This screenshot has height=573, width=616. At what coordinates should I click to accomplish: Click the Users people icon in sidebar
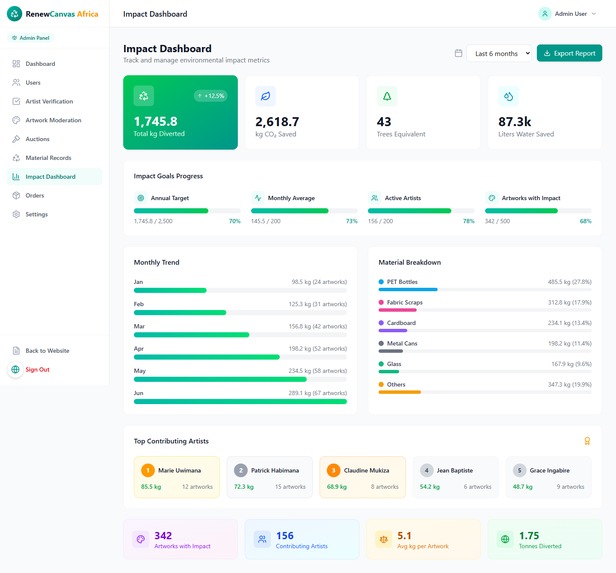click(x=16, y=82)
